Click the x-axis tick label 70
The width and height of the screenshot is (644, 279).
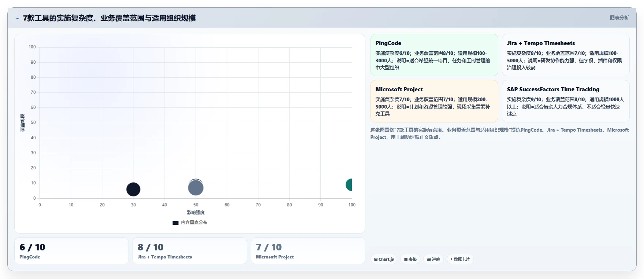(258, 205)
